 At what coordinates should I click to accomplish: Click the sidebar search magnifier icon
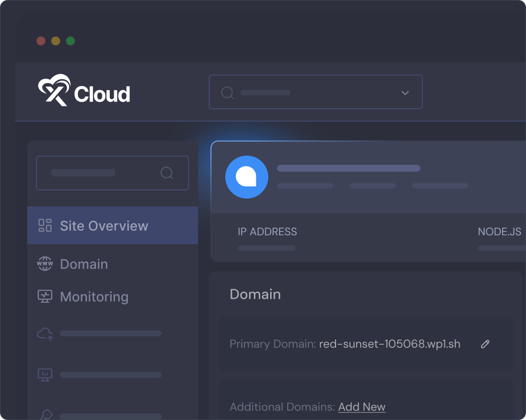[167, 173]
